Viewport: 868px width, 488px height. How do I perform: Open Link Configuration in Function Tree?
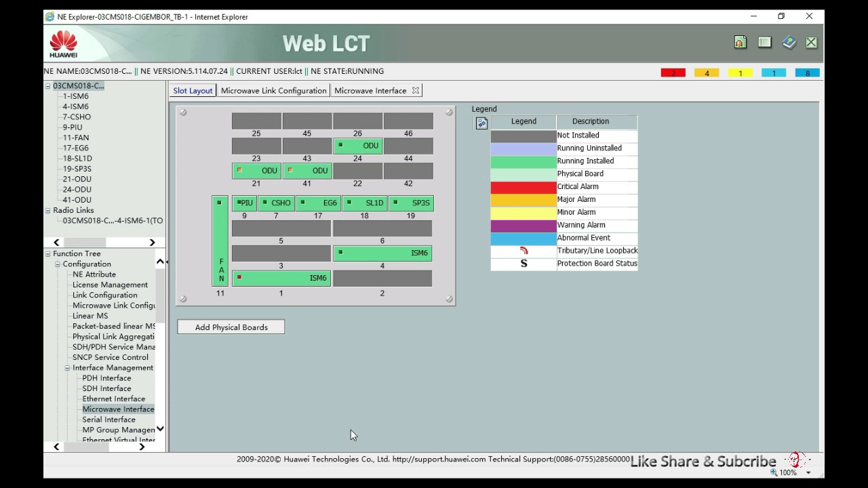point(104,295)
